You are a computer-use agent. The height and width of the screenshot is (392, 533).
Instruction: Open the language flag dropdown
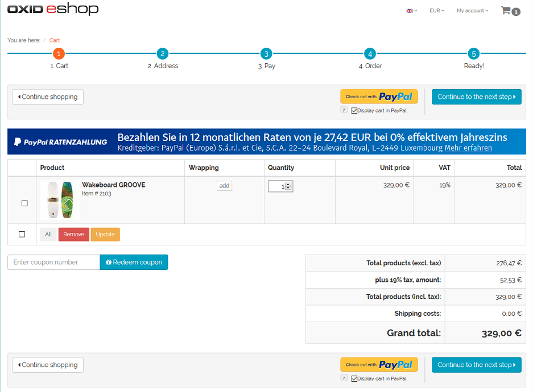412,11
